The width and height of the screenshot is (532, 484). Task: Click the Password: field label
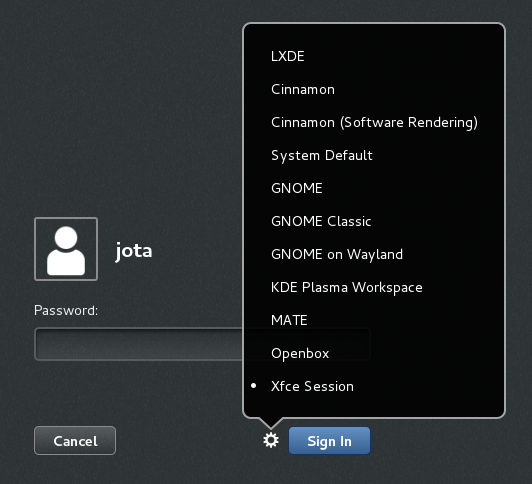pos(66,310)
